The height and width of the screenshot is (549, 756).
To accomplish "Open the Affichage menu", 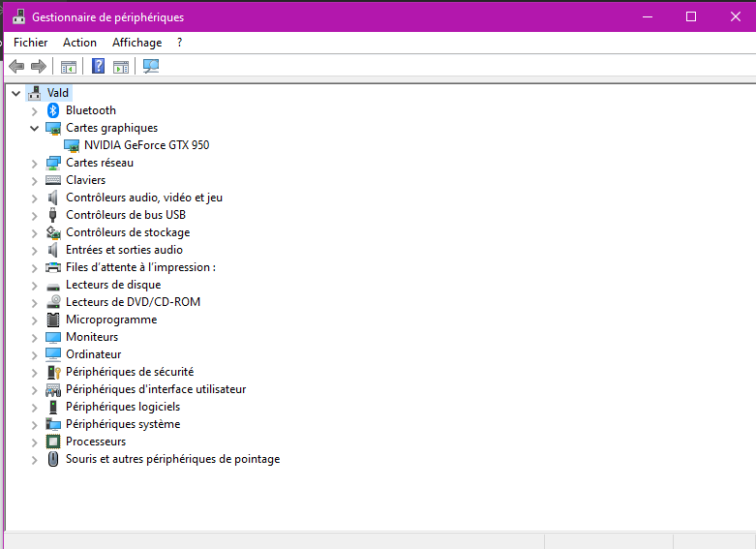I will click(x=136, y=43).
